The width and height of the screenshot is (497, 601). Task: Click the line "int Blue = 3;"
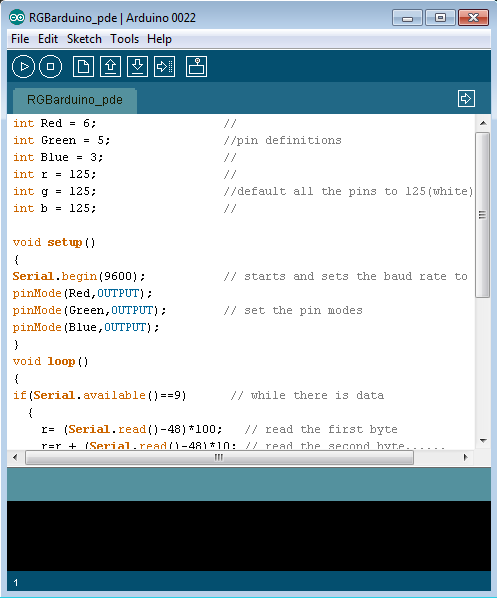pos(58,157)
